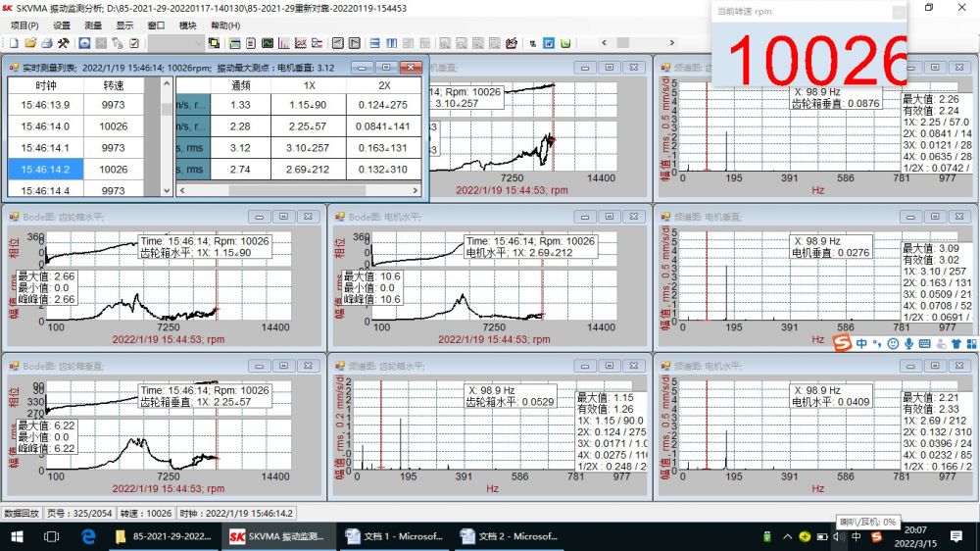Open the 测量 menu
This screenshot has height=551, width=980.
92,25
